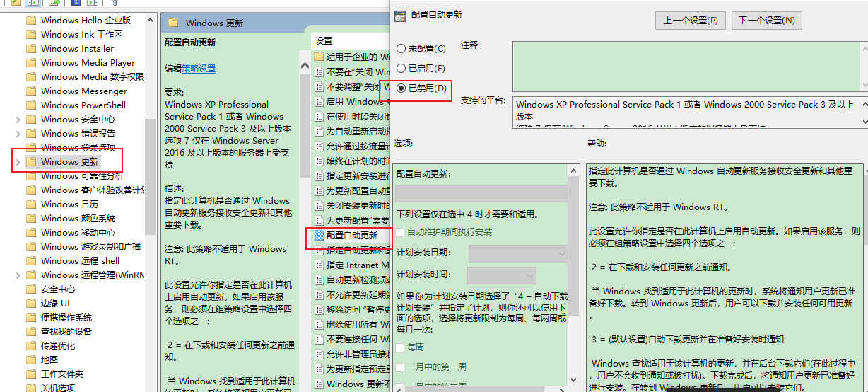Screen dimensions: 868x392
Task: Click the folder icon for Windows Media Player
Action: coord(31,63)
